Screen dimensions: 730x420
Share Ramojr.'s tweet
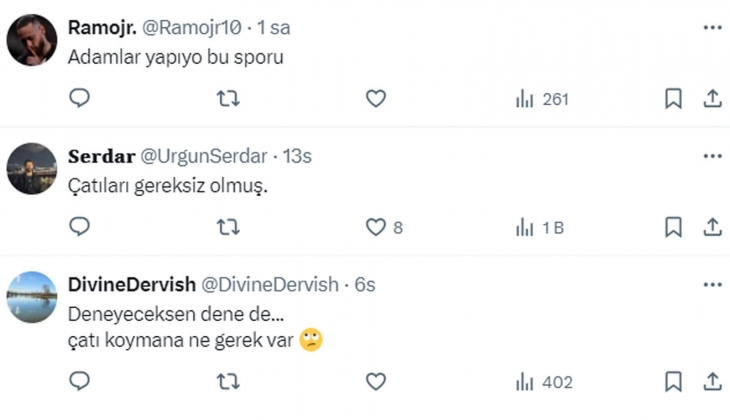coord(712,99)
